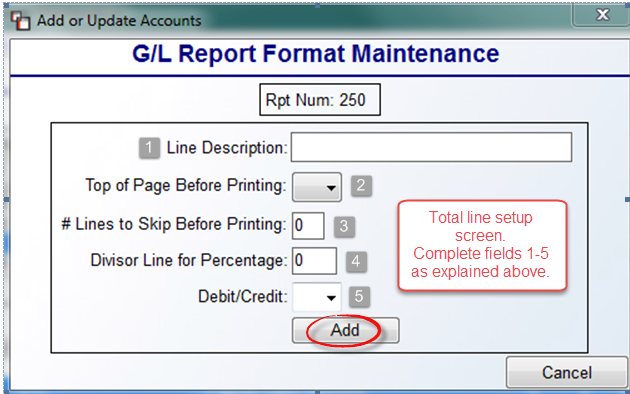Click the window icon in title bar
Screen dimensions: 630x394
pyautogui.click(x=20, y=21)
